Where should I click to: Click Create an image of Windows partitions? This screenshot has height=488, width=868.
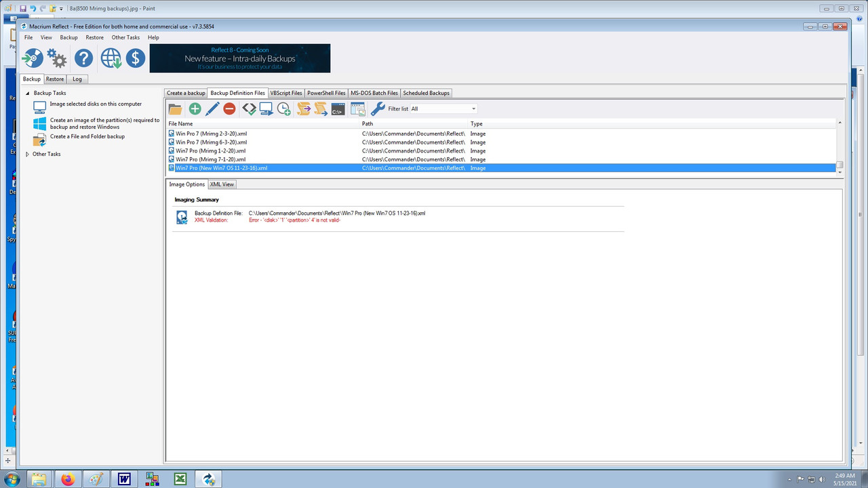click(104, 123)
